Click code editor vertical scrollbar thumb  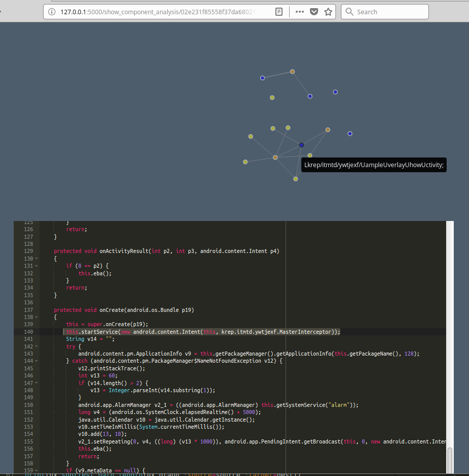click(x=450, y=460)
